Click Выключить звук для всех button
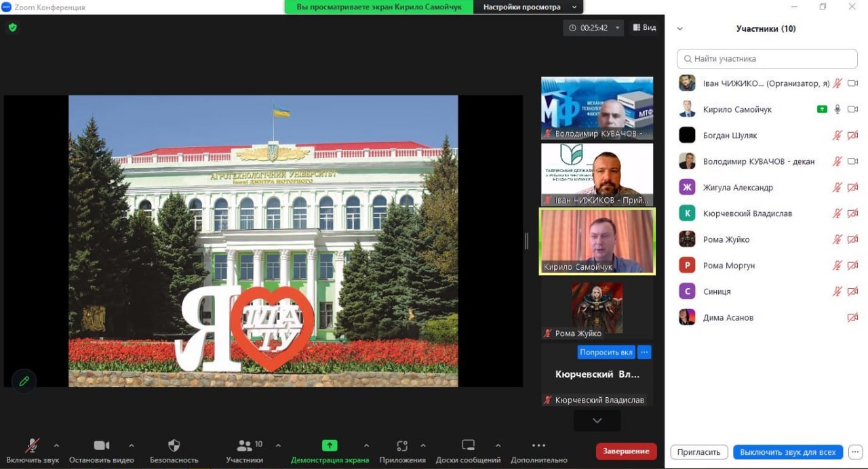This screenshot has height=469, width=868. point(788,452)
